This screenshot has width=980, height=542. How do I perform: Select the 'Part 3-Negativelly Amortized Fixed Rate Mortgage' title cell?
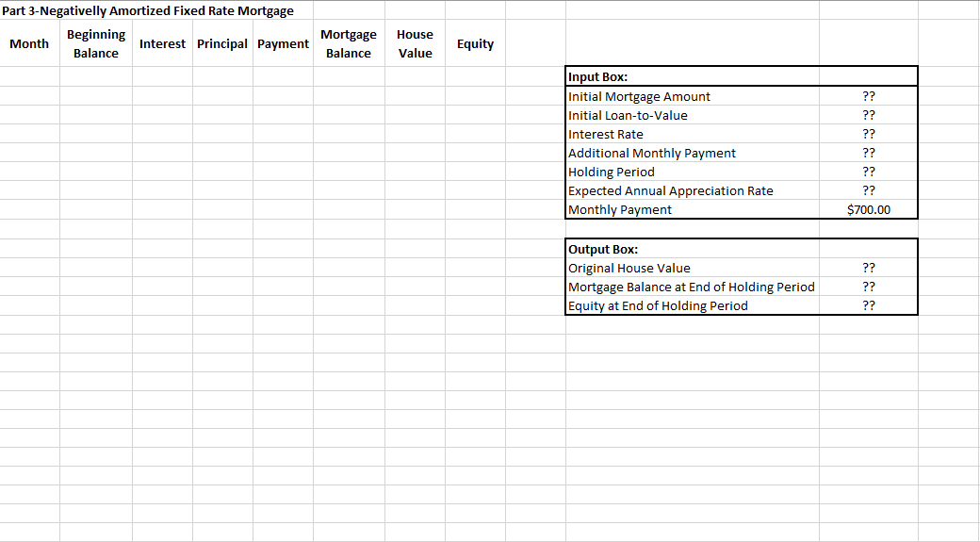click(x=148, y=10)
